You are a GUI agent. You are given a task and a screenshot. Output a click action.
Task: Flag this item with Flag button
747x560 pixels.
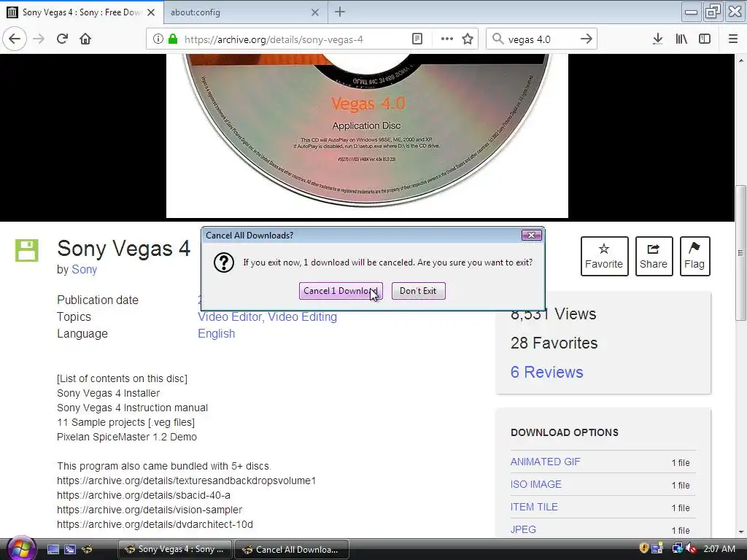694,256
